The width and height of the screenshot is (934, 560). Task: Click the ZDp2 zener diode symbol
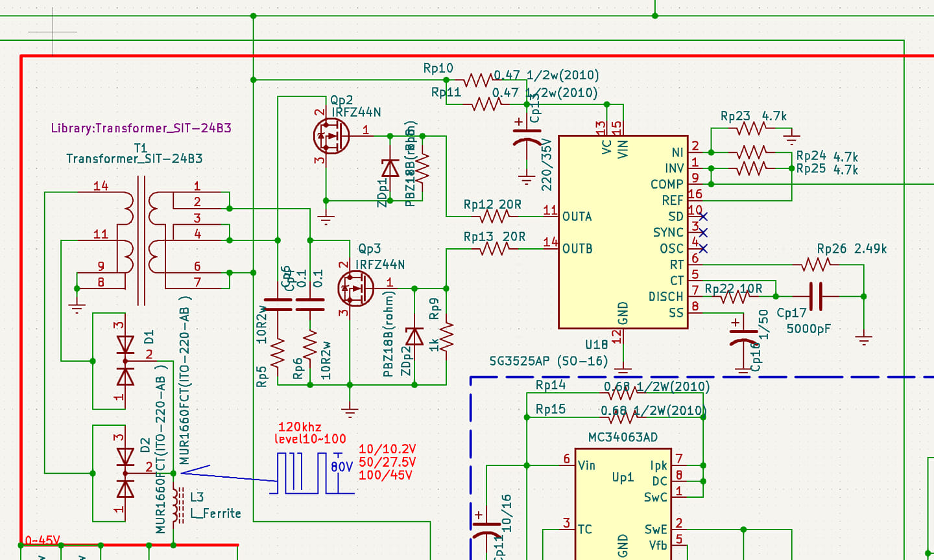click(x=414, y=337)
